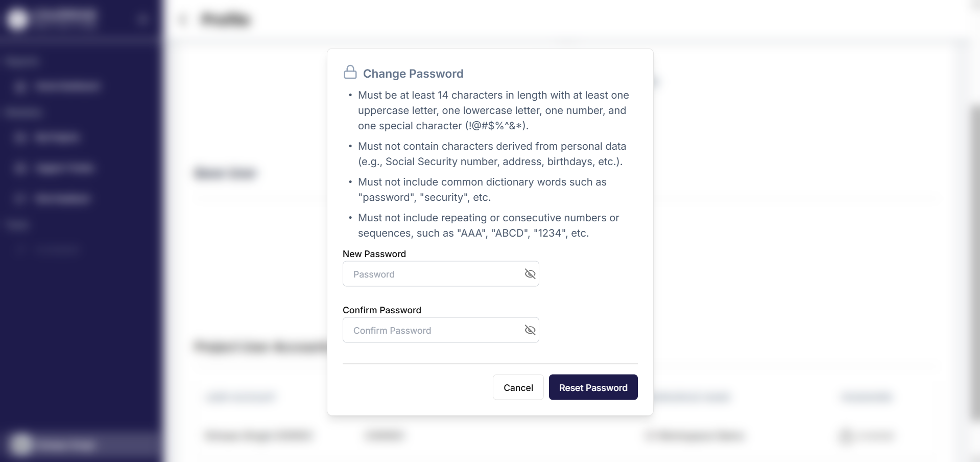Viewport: 980px width, 462px height.
Task: Click the last column header in accounts table
Action: tap(867, 397)
